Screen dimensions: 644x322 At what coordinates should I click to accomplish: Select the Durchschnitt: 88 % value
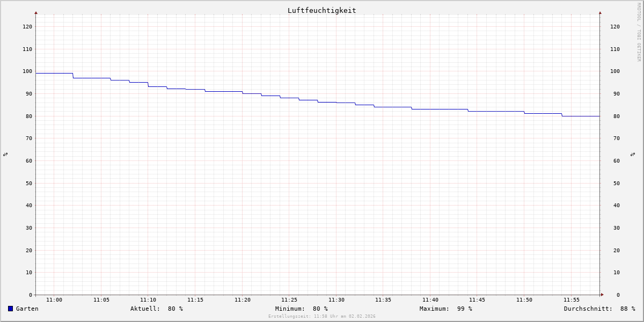(x=599, y=309)
